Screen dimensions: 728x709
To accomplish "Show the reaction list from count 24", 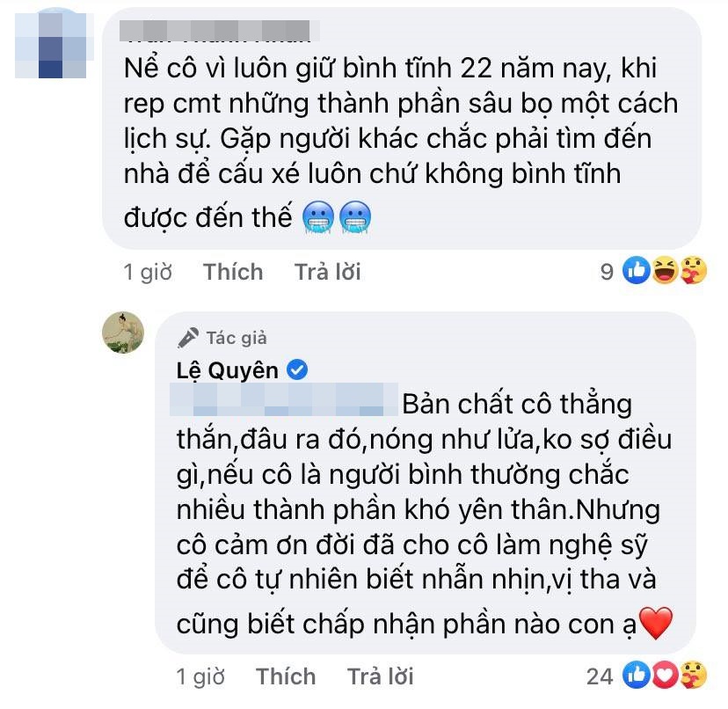I will click(x=600, y=677).
